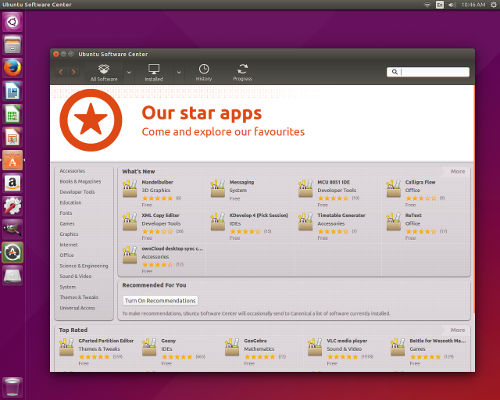Select the Universal Access category
This screenshot has width=500, height=400.
click(77, 308)
